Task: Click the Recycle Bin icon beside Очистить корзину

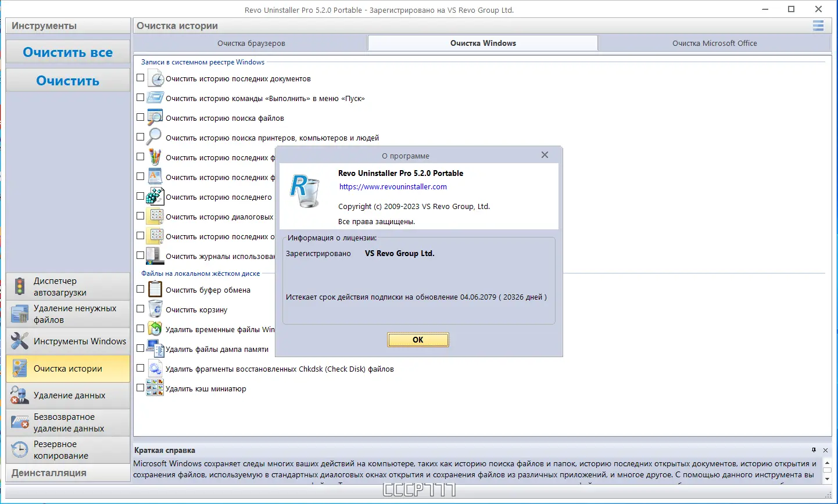Action: point(154,309)
